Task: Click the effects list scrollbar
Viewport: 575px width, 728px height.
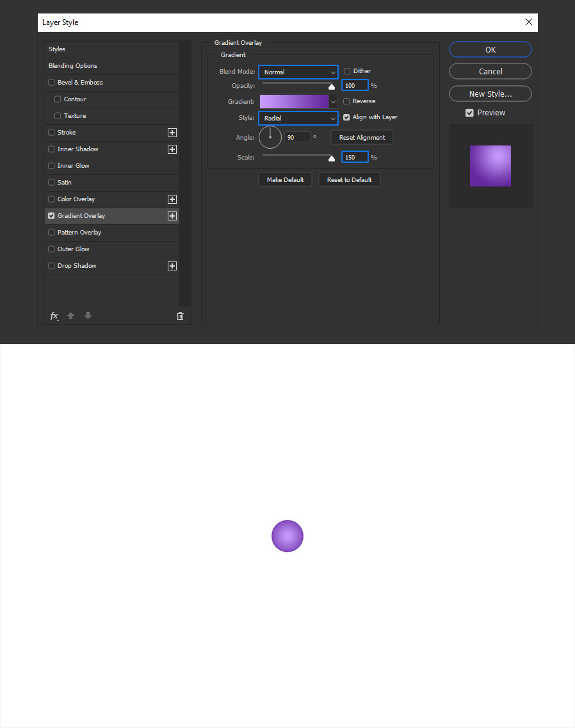Action: tap(184, 174)
